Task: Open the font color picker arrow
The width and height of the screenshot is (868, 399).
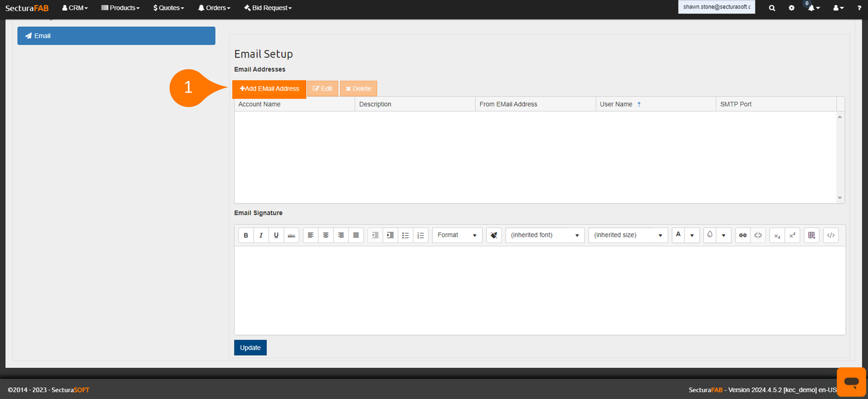Action: coord(692,235)
